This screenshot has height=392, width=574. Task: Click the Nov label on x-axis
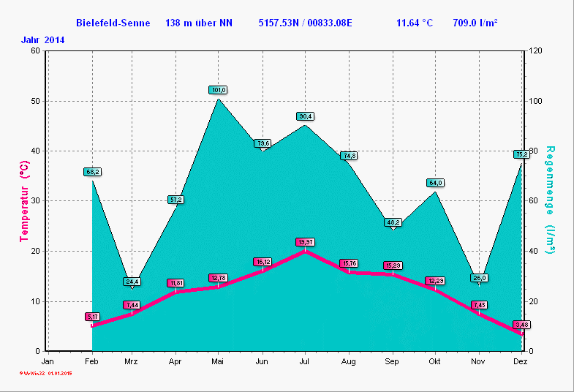478,361
